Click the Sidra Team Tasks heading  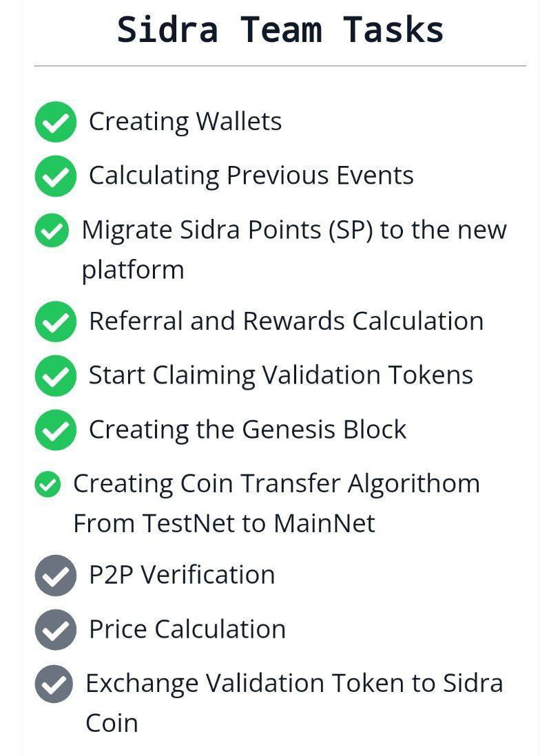coord(280,30)
